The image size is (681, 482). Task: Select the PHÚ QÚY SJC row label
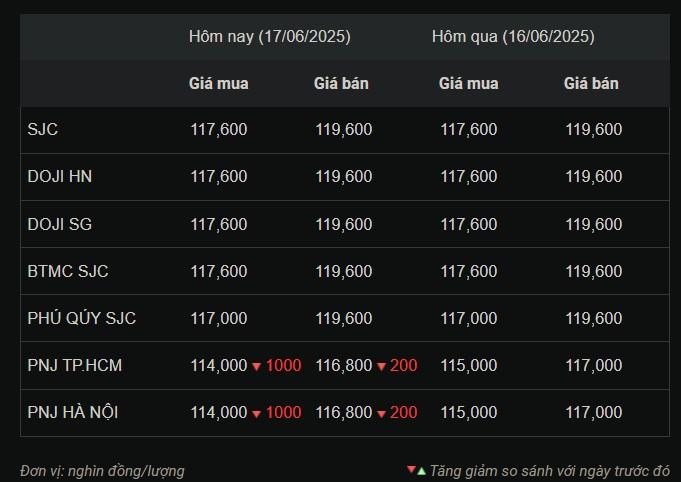(x=82, y=318)
